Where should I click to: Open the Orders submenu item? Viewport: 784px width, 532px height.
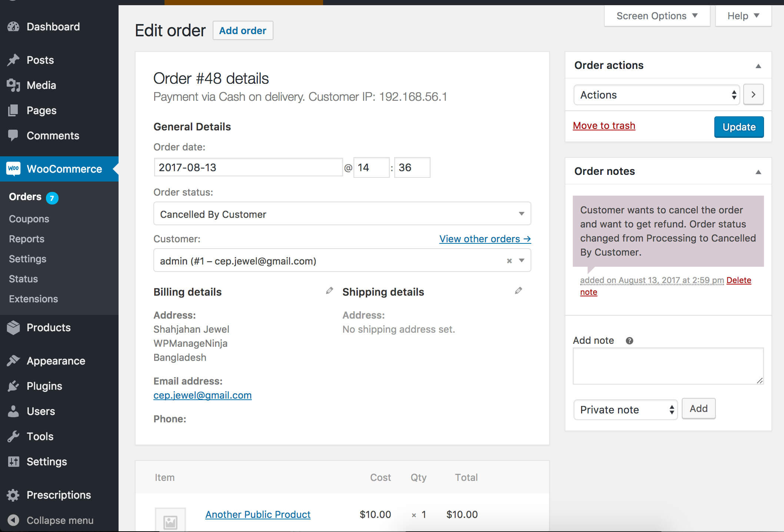coord(25,197)
